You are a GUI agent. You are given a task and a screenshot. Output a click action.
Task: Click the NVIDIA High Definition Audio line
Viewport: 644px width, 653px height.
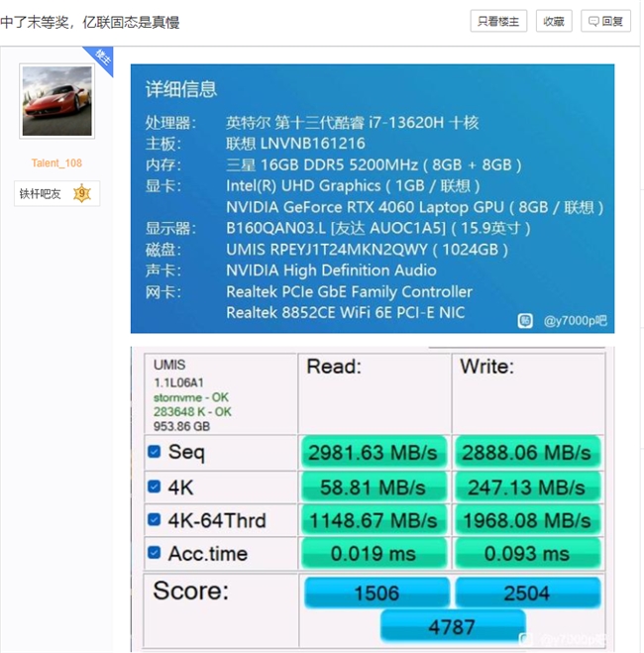(331, 271)
